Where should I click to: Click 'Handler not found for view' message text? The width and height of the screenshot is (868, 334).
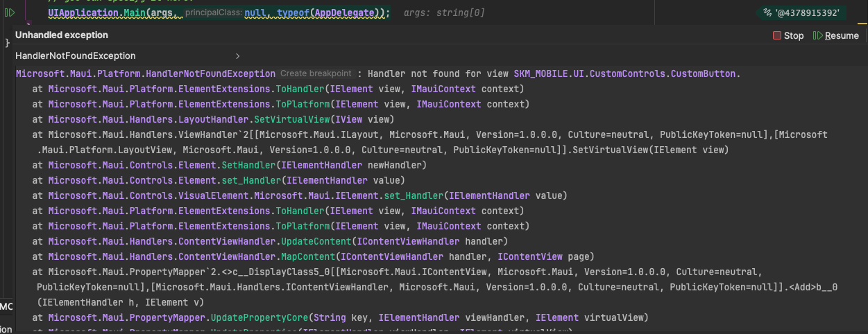point(439,73)
